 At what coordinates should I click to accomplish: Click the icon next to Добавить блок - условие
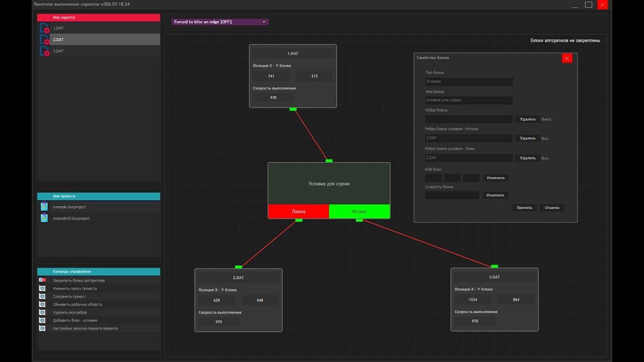click(x=42, y=320)
